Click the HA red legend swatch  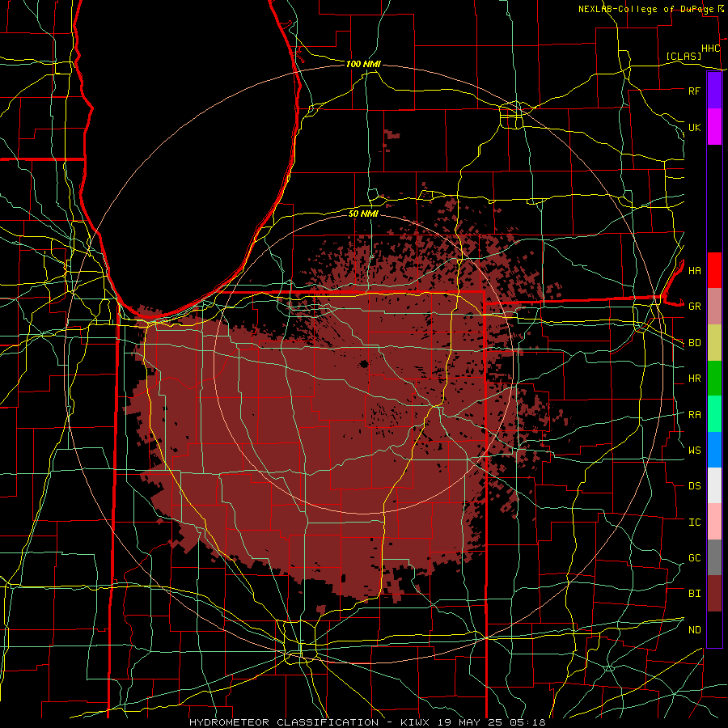click(714, 270)
